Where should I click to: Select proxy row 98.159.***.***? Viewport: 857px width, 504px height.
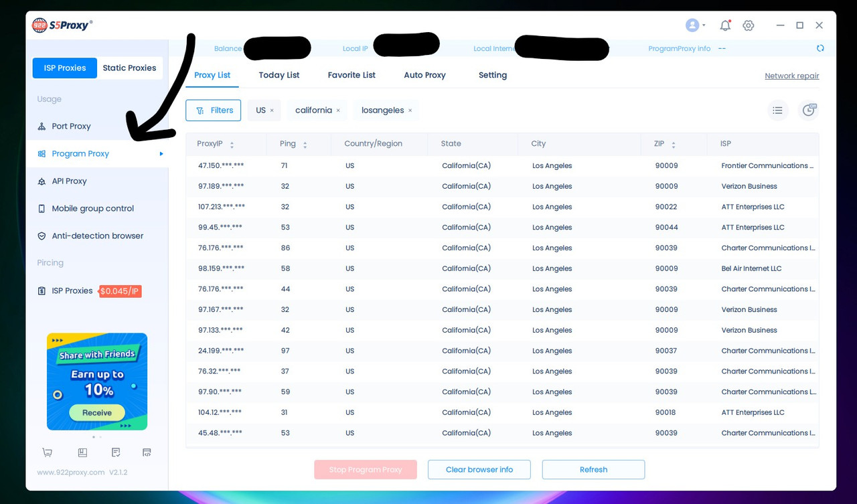pyautogui.click(x=502, y=268)
